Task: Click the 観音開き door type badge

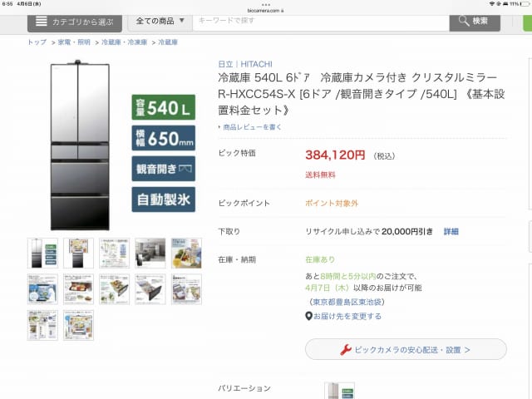Action: click(x=163, y=169)
